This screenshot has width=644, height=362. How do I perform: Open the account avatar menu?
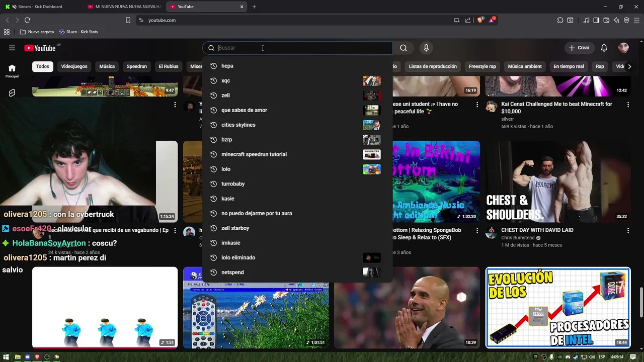[x=623, y=48]
